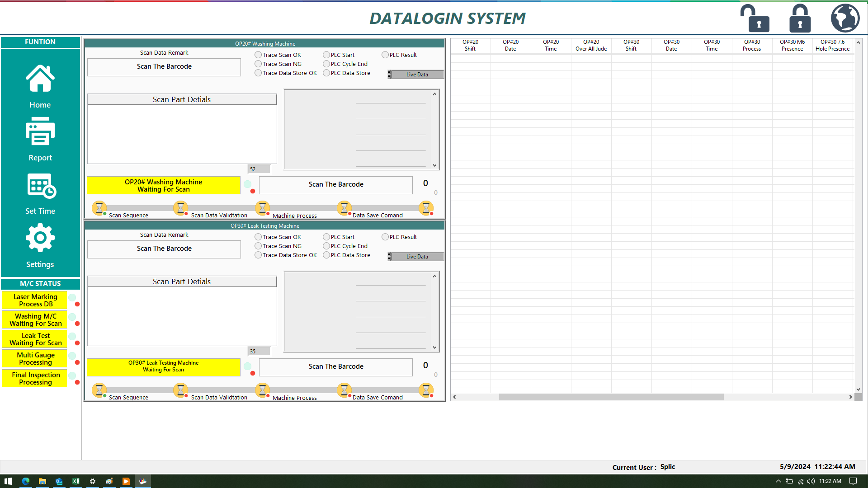
Task: Click the OP20 Live Data spinner arrows
Action: (x=389, y=75)
